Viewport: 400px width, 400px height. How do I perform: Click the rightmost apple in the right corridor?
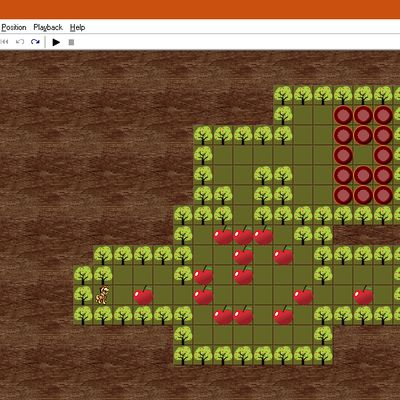point(363,296)
